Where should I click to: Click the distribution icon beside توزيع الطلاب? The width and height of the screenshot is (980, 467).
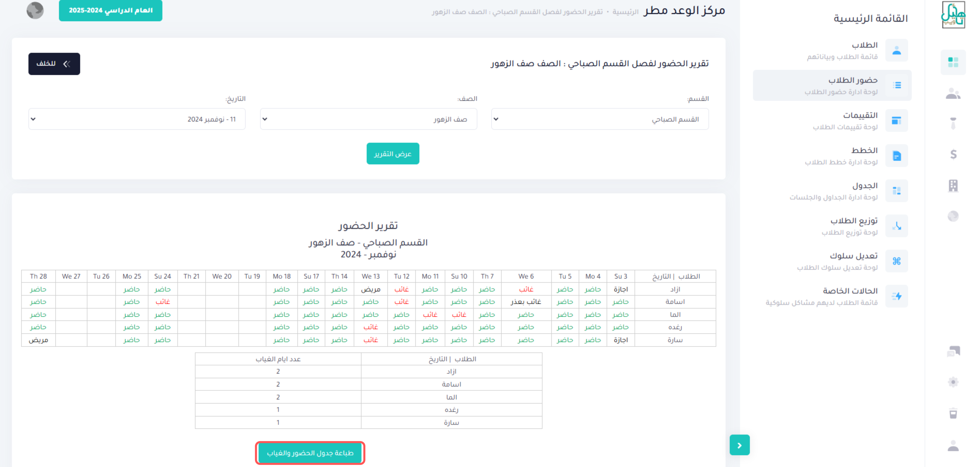click(897, 226)
